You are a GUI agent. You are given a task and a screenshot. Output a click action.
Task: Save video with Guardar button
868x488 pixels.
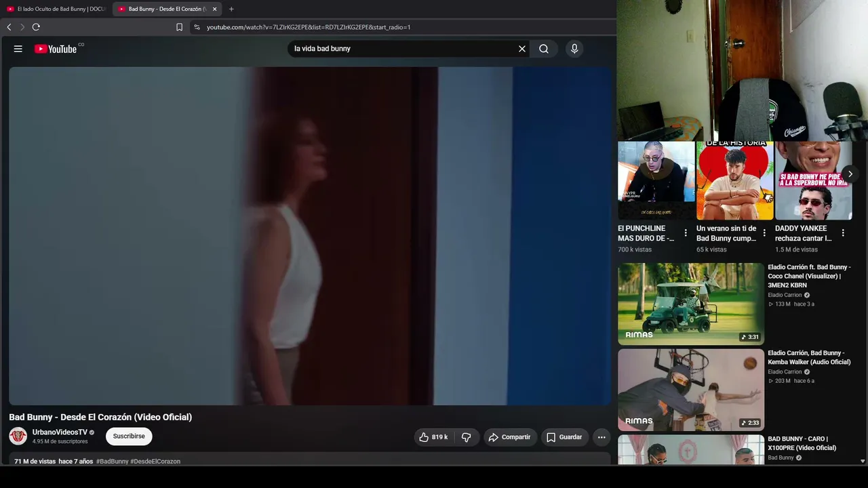(564, 437)
